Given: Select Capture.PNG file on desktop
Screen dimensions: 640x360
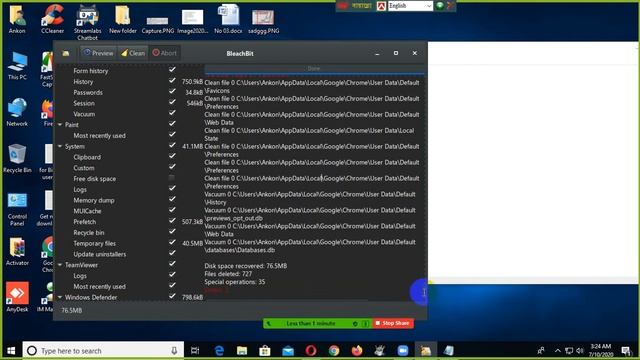Looking at the screenshot, I should tap(158, 24).
